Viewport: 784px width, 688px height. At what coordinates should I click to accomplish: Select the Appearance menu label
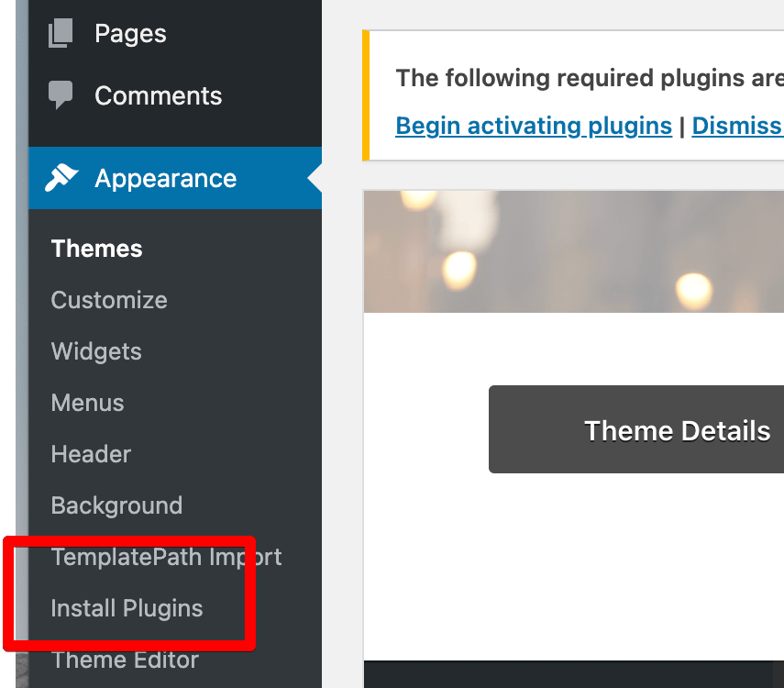165,178
